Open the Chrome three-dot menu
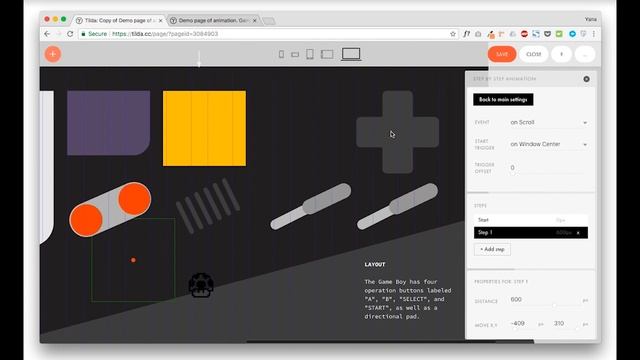Screen dimensions: 640x360 (593, 34)
